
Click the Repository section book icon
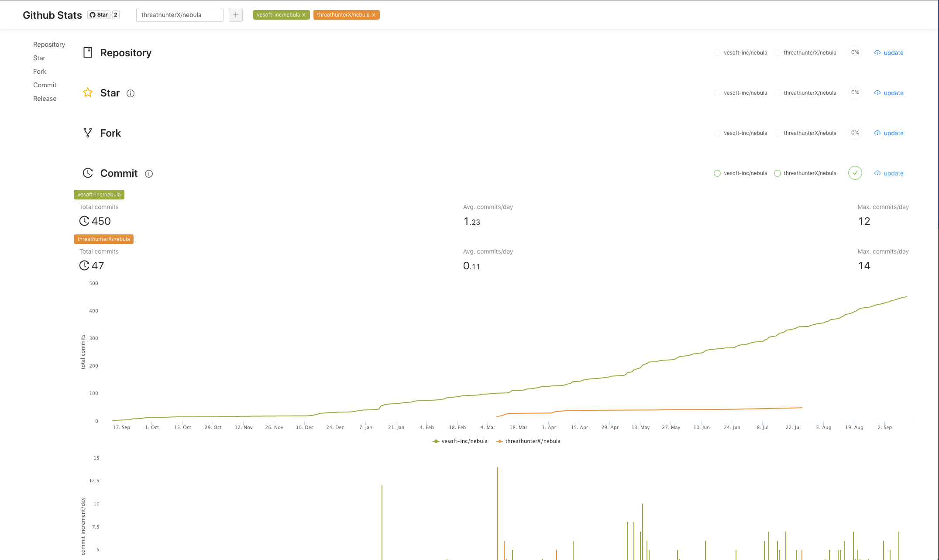click(88, 52)
